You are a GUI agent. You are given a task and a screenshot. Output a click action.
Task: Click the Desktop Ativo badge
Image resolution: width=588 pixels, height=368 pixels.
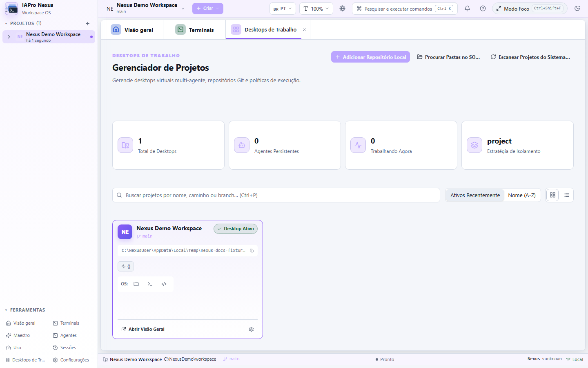pyautogui.click(x=236, y=229)
